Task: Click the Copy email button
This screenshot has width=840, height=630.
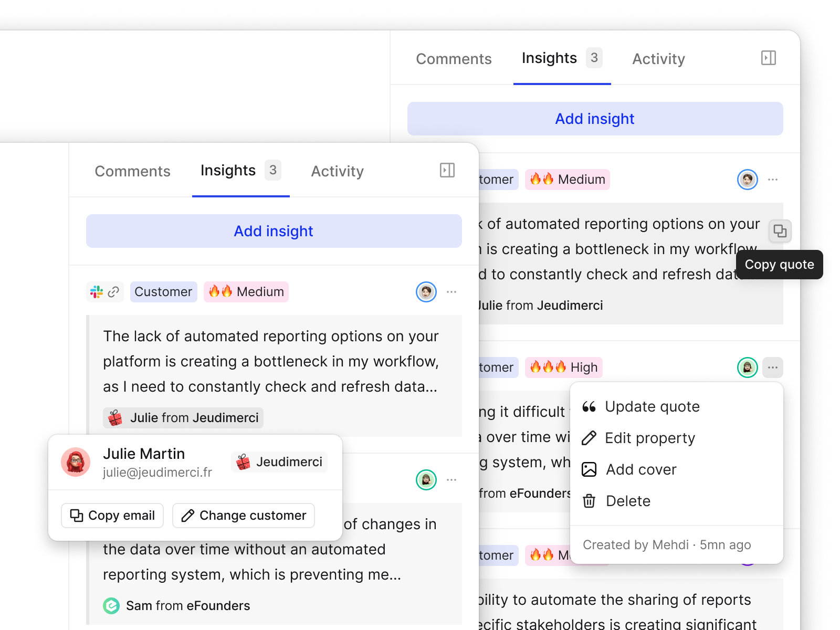Action: (x=112, y=516)
